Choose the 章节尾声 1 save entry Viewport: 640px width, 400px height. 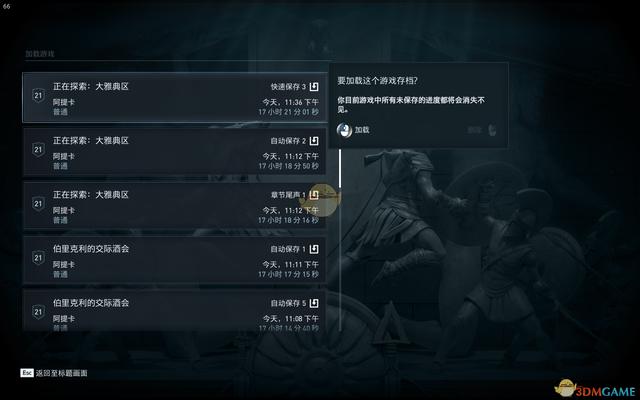pos(175,205)
